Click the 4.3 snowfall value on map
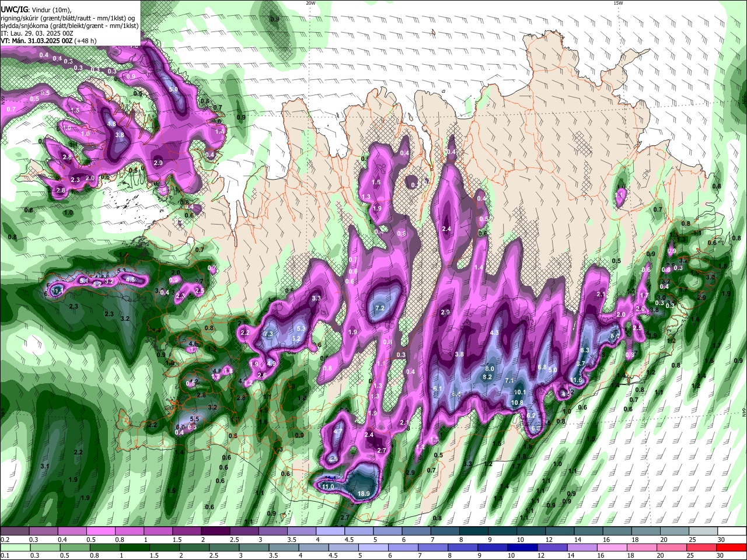 [x=494, y=333]
